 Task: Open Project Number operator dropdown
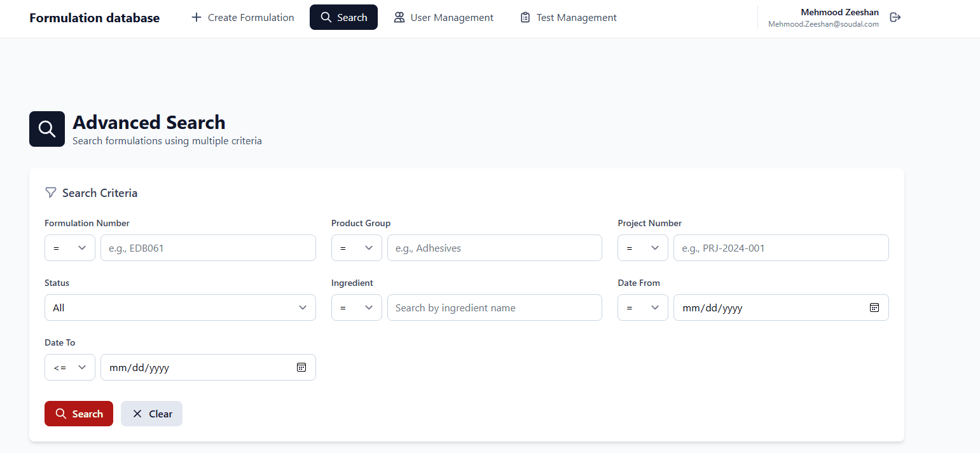tap(643, 248)
